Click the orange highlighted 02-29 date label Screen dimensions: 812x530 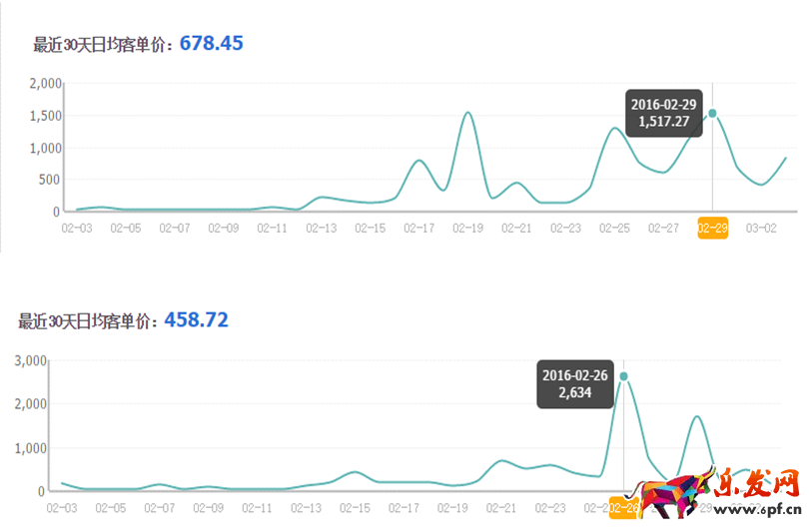coord(712,228)
